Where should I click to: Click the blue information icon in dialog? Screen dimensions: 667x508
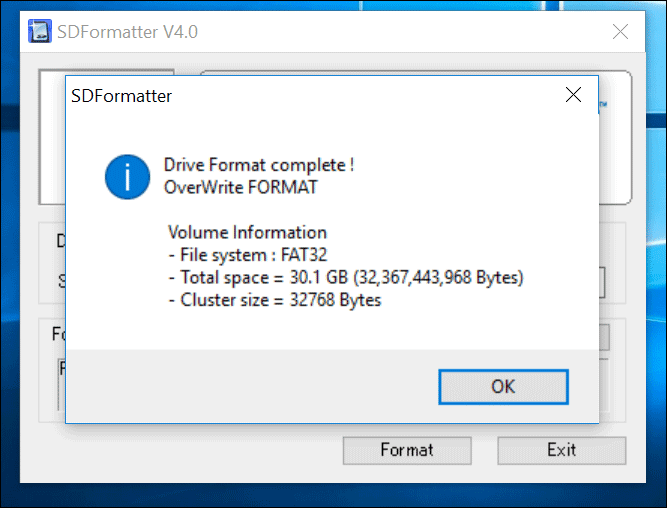pos(127,177)
